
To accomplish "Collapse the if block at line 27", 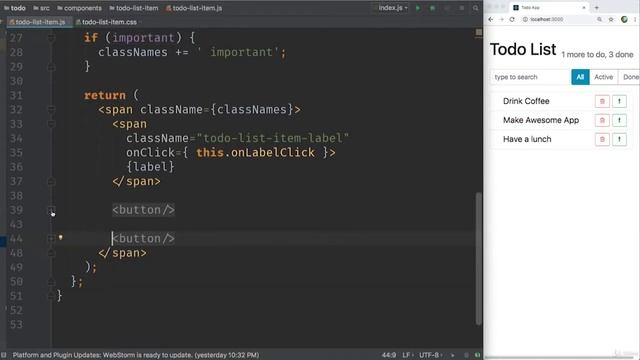I will [x=51, y=38].
